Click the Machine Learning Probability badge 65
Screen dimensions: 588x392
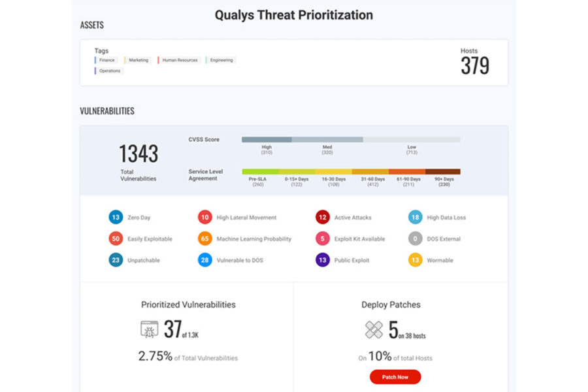204,238
